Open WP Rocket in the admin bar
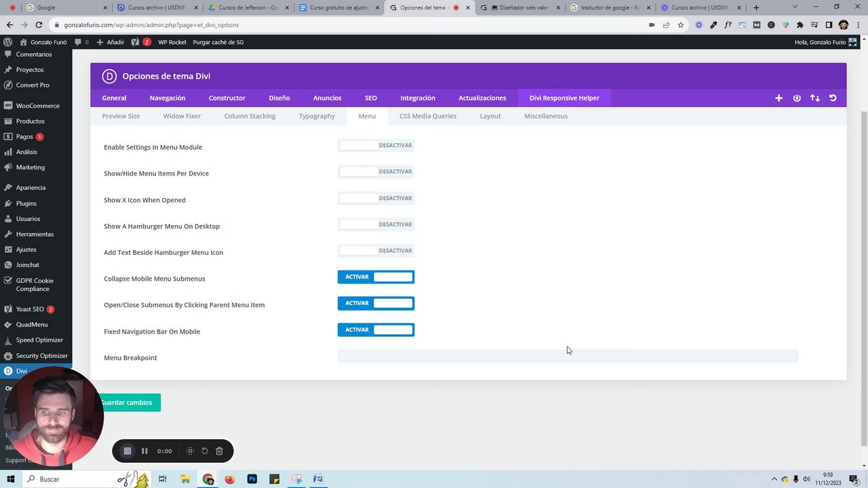Screen dimensions: 868x488 (x=172, y=42)
